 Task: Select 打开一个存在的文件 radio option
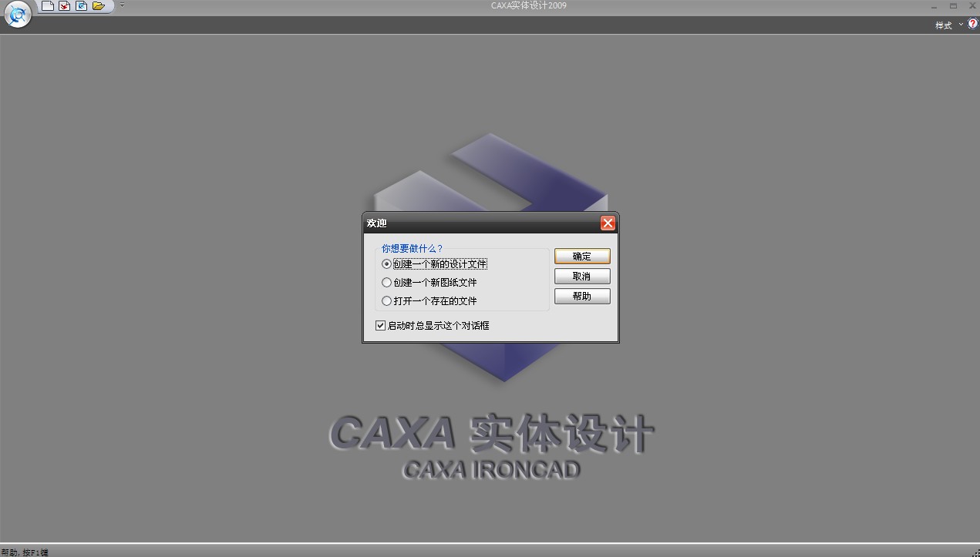[x=429, y=300]
